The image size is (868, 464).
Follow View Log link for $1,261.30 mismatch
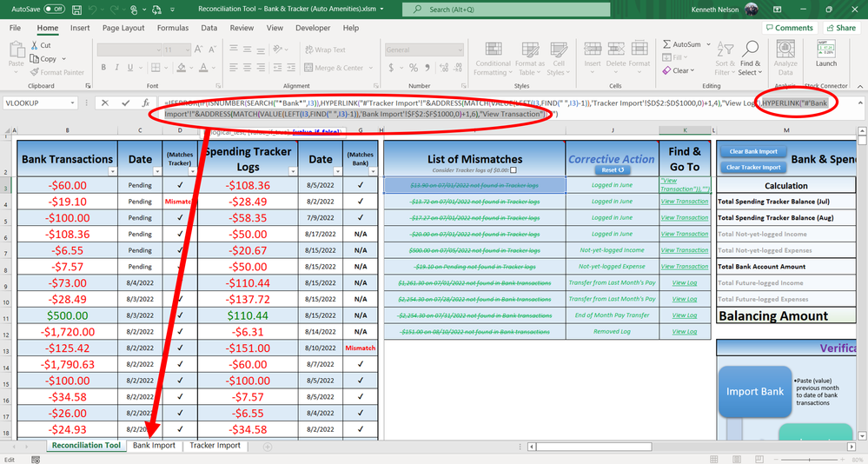684,283
